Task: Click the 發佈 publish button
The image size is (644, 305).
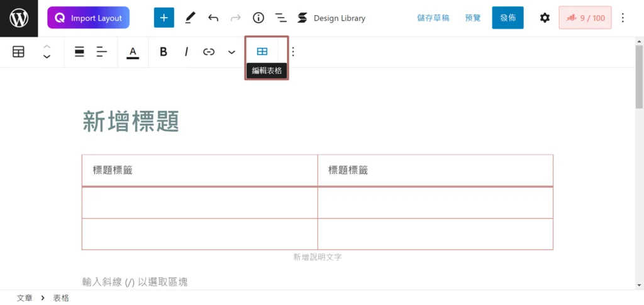Action: [508, 18]
